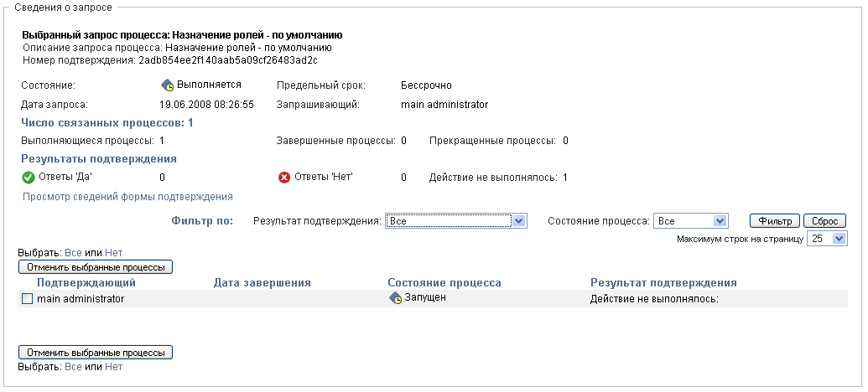Click bottom 'Отменить выбранные процессы' button
The width and height of the screenshot is (868, 392).
click(x=96, y=353)
